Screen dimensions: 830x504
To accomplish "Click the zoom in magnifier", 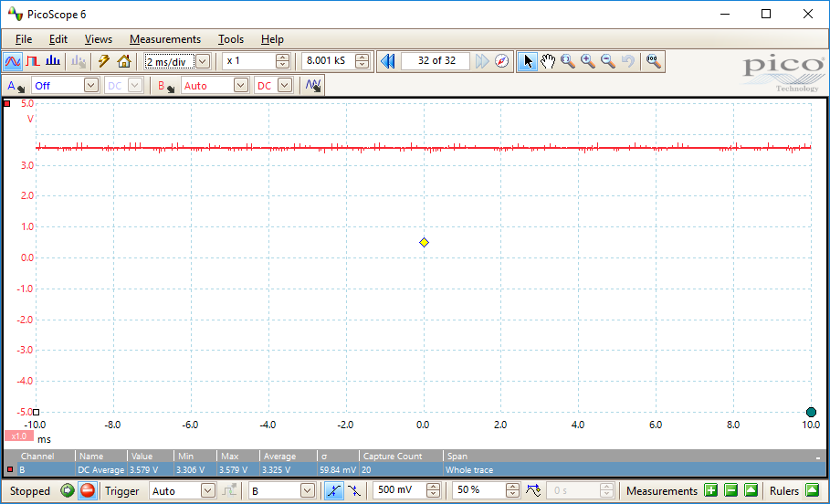I will tap(588, 61).
